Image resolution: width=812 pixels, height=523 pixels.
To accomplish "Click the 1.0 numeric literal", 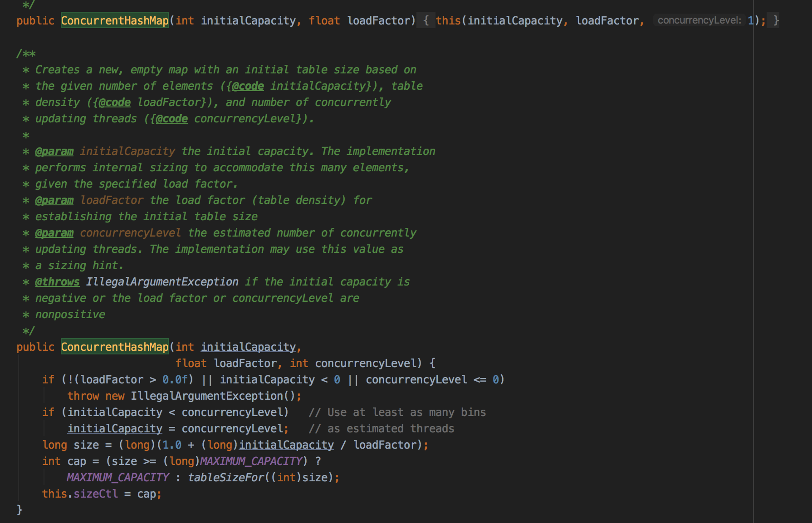I will tap(172, 445).
